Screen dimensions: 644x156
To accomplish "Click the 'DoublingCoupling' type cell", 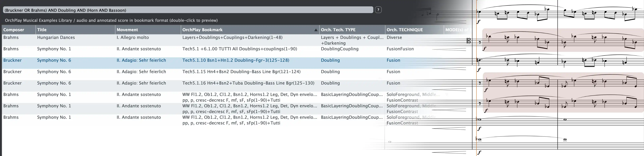I will click(339, 49).
